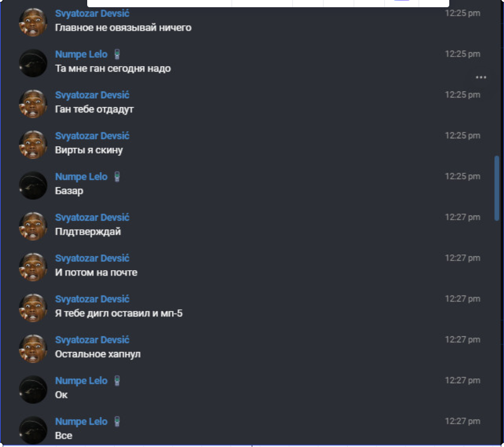Click the chat's vertical scrollbar thumb
The width and height of the screenshot is (504, 447).
point(497,188)
